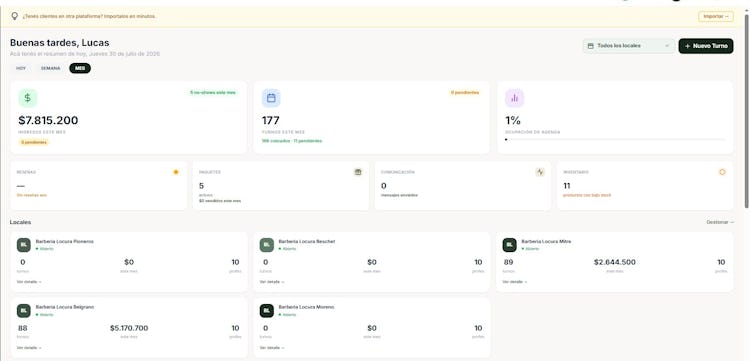Select the MES tab
Image resolution: width=750 pixels, height=361 pixels.
(x=80, y=68)
